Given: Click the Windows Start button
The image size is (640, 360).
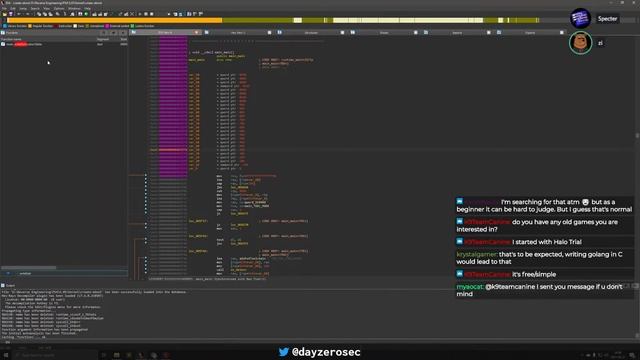Looking at the screenshot, I should [6, 355].
